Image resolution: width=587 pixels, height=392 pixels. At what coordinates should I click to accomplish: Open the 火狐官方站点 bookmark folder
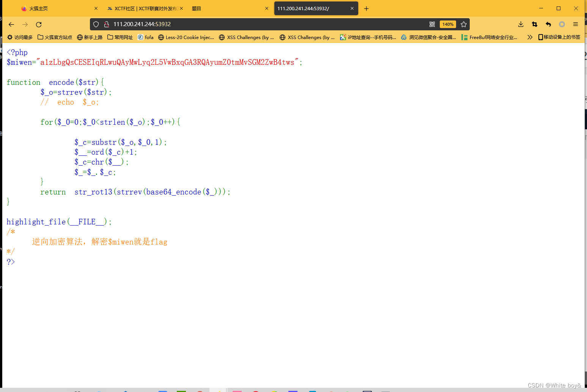pos(55,37)
